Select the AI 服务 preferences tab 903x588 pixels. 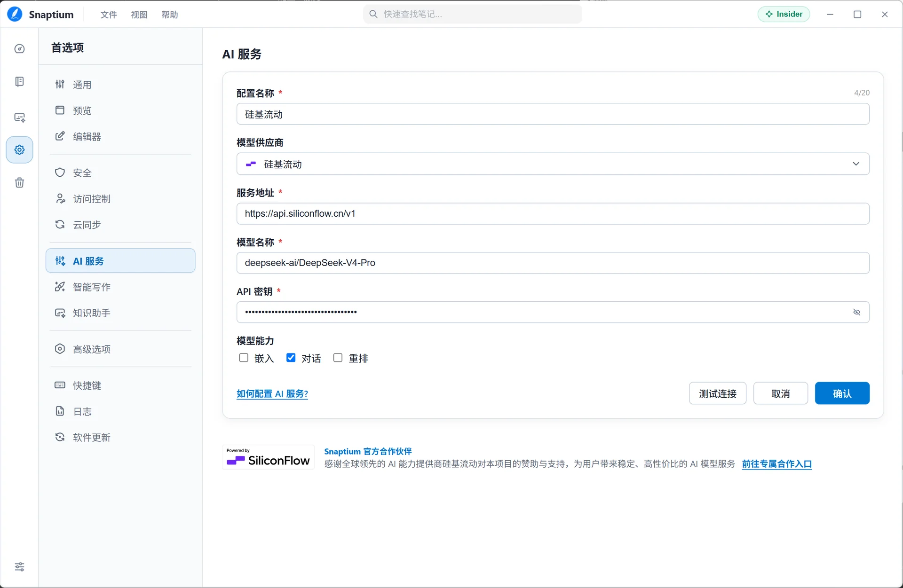tap(120, 260)
